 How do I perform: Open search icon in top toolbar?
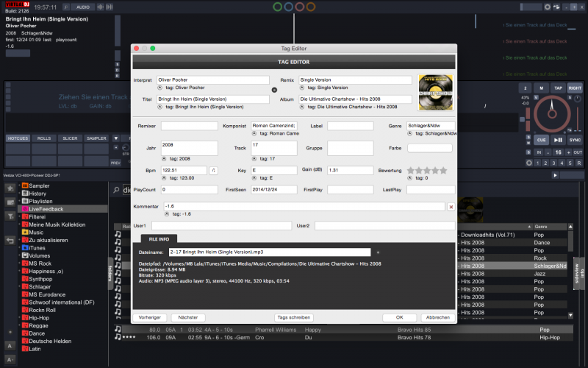(x=65, y=7)
